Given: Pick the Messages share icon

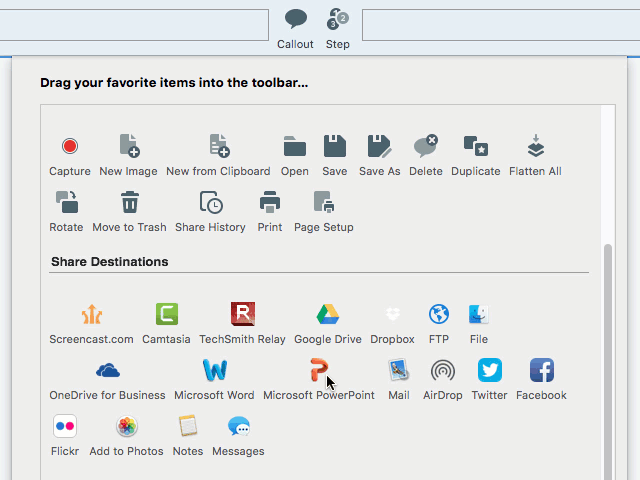Looking at the screenshot, I should [239, 426].
